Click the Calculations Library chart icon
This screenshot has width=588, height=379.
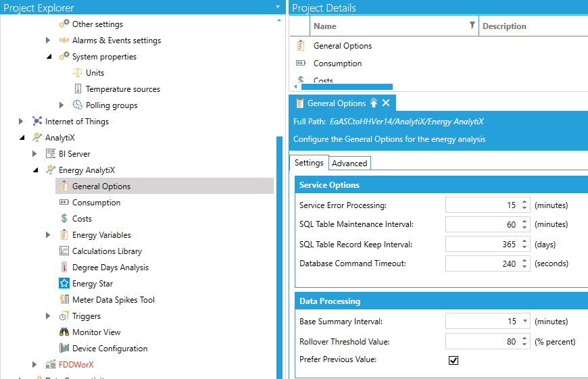pos(64,251)
